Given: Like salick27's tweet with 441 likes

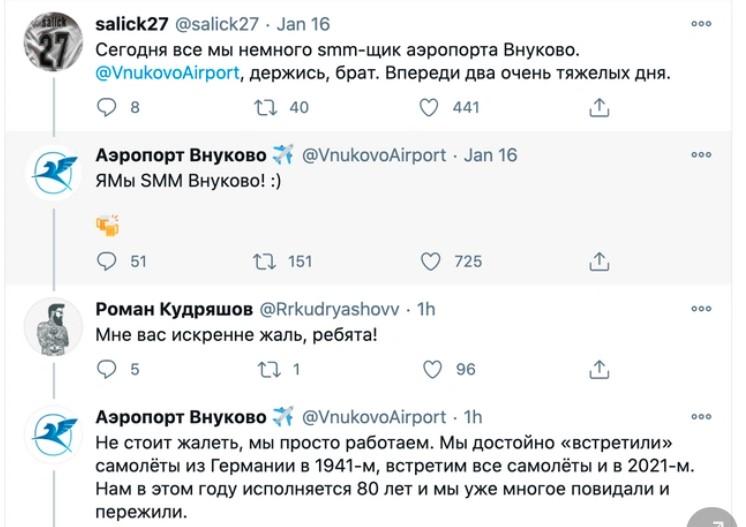Looking at the screenshot, I should [x=431, y=107].
